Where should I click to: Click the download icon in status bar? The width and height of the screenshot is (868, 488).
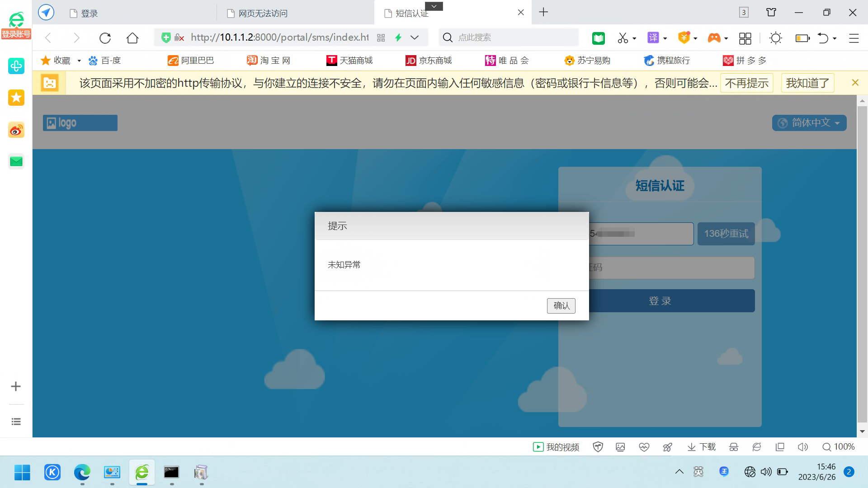(x=702, y=447)
